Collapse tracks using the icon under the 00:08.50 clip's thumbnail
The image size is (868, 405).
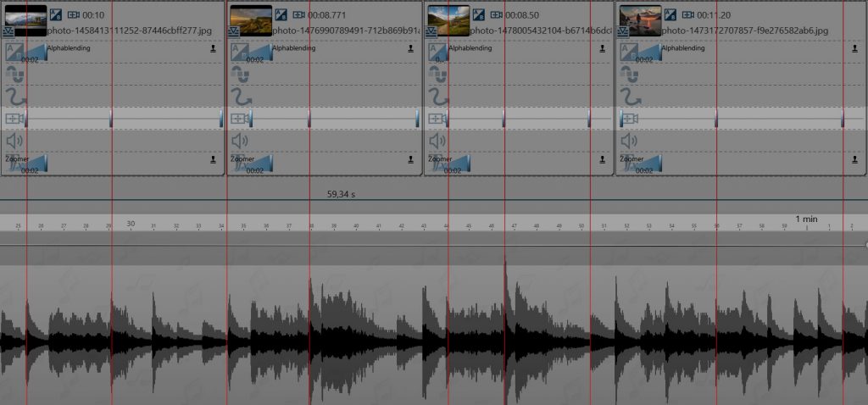[x=431, y=32]
